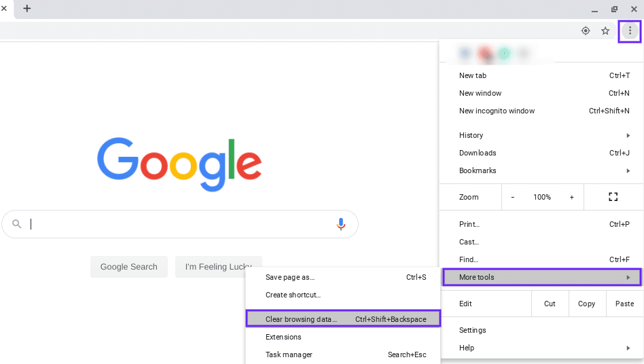Bookmark this page with the star icon
Screen dimensions: 644x364
(x=605, y=31)
